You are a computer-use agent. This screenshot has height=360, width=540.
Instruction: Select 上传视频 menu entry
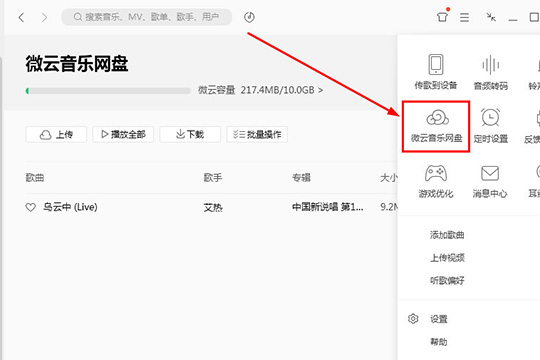pyautogui.click(x=447, y=258)
